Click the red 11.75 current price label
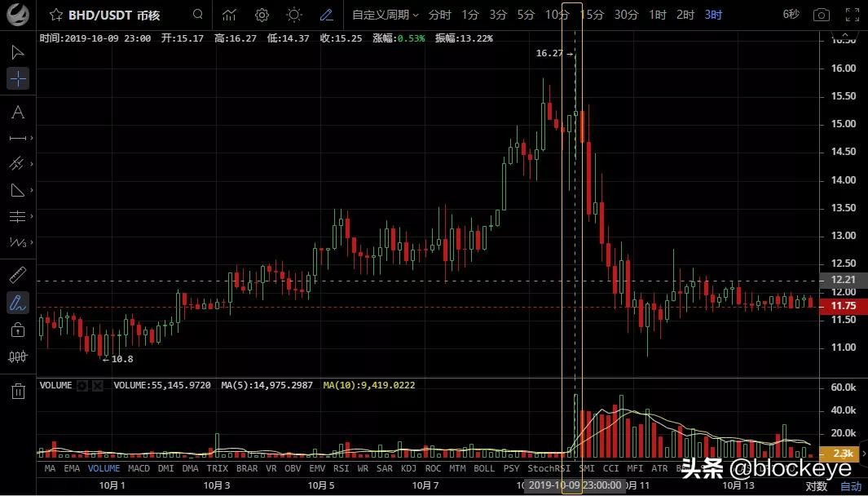 point(843,306)
